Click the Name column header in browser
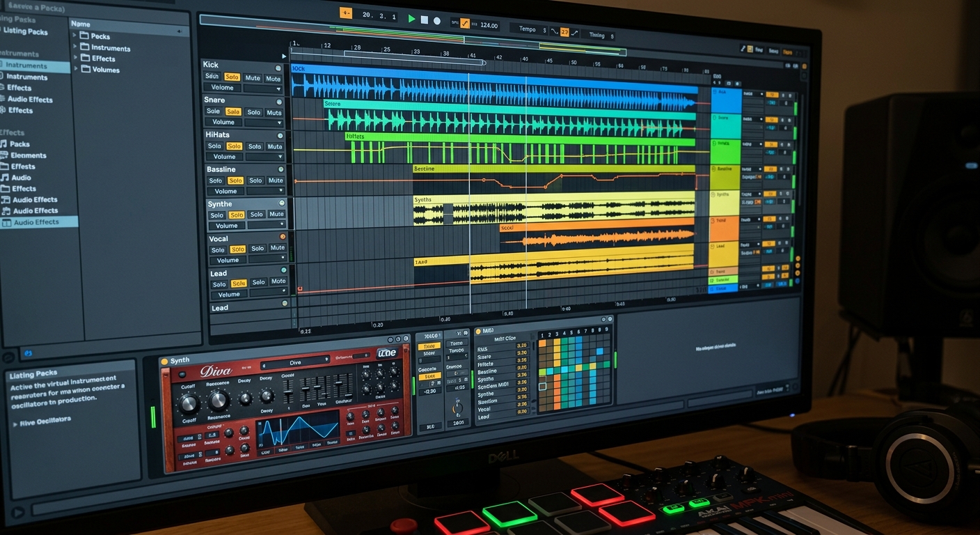980x535 pixels. [x=81, y=24]
